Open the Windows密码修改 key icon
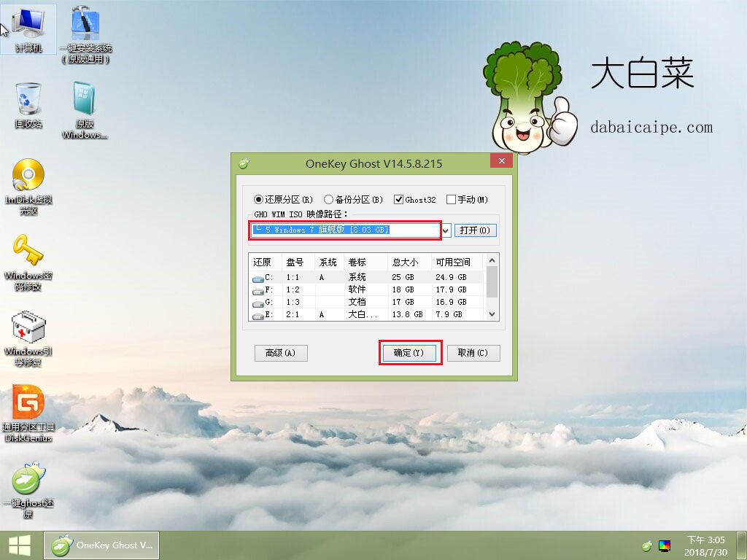 point(28,252)
